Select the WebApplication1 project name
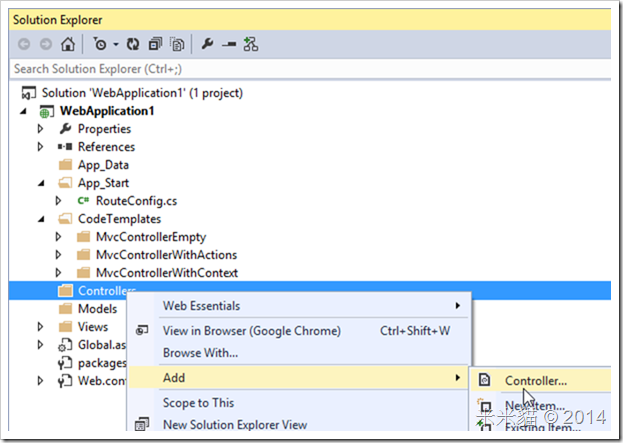Screen dimensions: 623x443 107,111
